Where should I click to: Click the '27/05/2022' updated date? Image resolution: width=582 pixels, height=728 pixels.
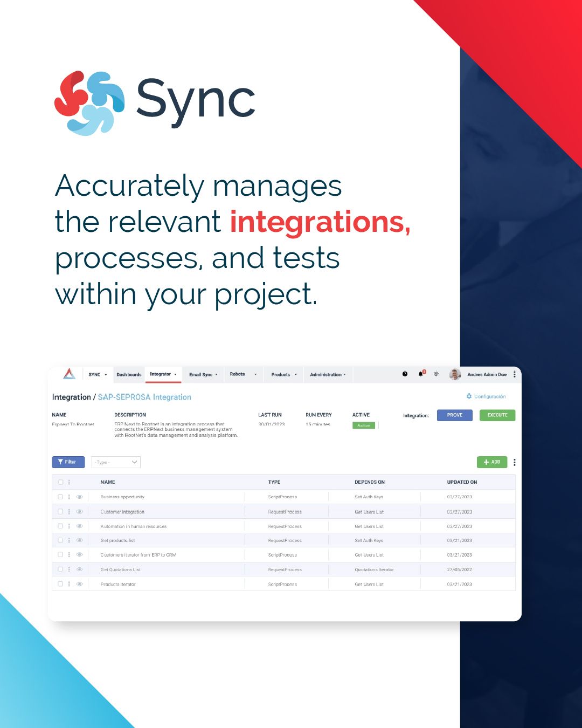459,569
